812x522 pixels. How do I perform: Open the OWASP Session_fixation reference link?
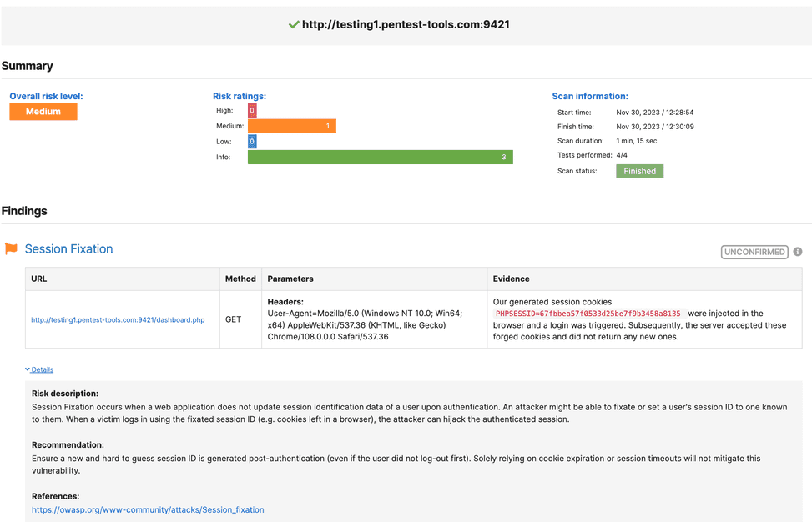148,509
